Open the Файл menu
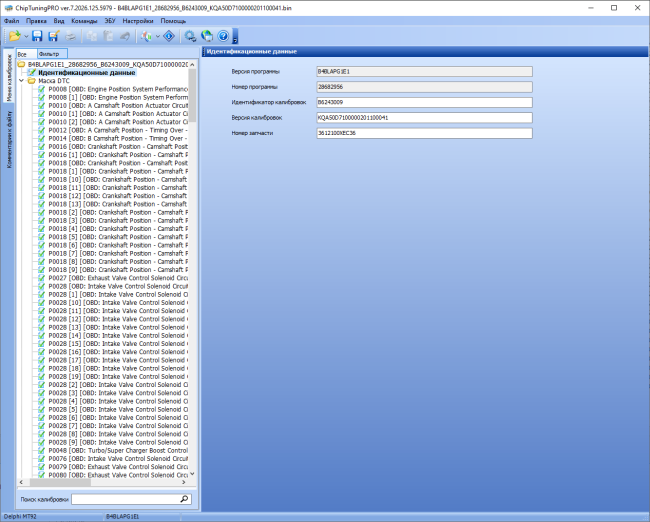The width and height of the screenshot is (650, 522). pyautogui.click(x=12, y=21)
